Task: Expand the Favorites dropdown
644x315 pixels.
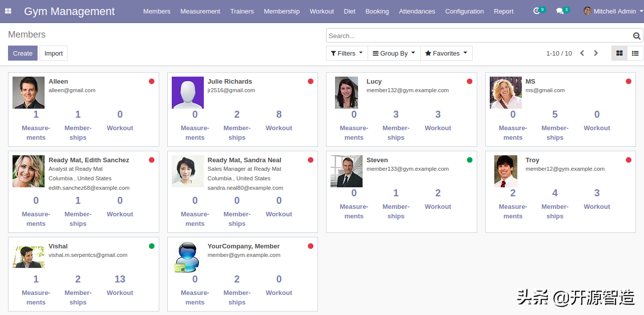Action: pos(446,53)
